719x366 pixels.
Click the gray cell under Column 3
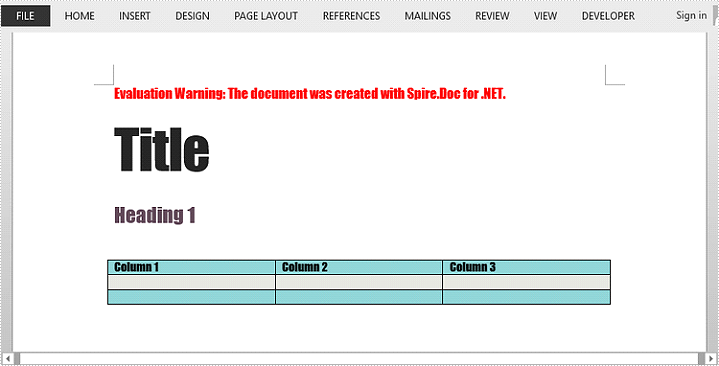coord(526,282)
